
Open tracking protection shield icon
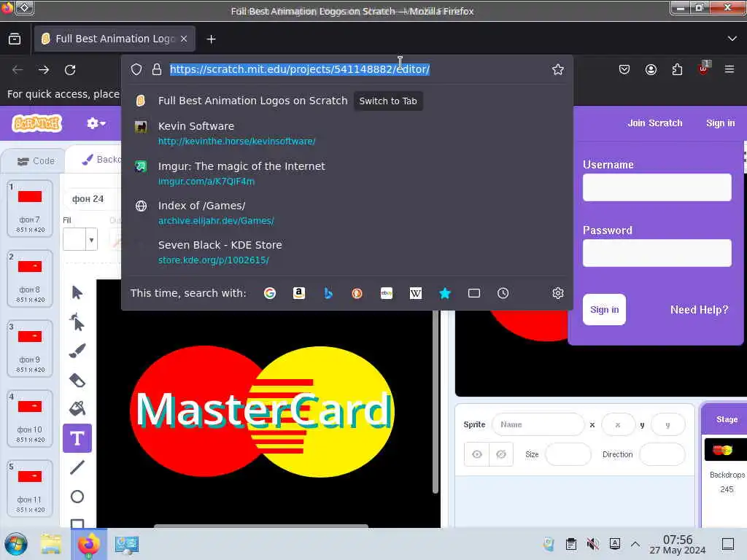pos(136,69)
